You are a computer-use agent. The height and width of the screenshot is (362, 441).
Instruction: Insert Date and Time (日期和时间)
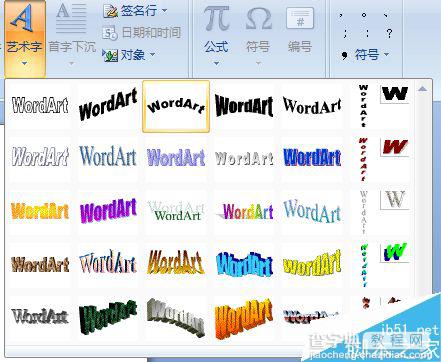pos(142,33)
